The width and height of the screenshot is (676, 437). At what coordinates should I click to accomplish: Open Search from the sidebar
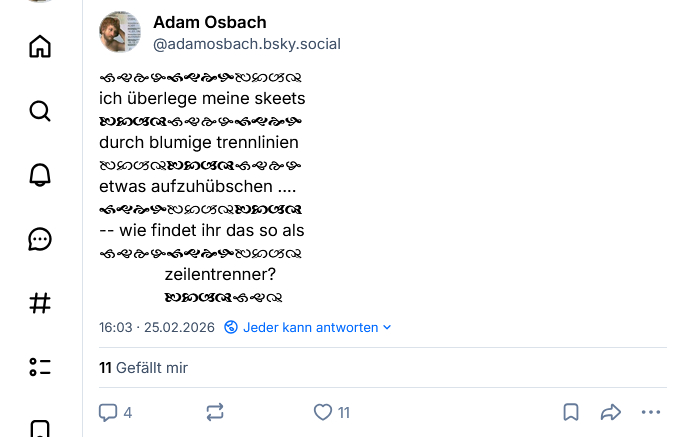[x=40, y=111]
